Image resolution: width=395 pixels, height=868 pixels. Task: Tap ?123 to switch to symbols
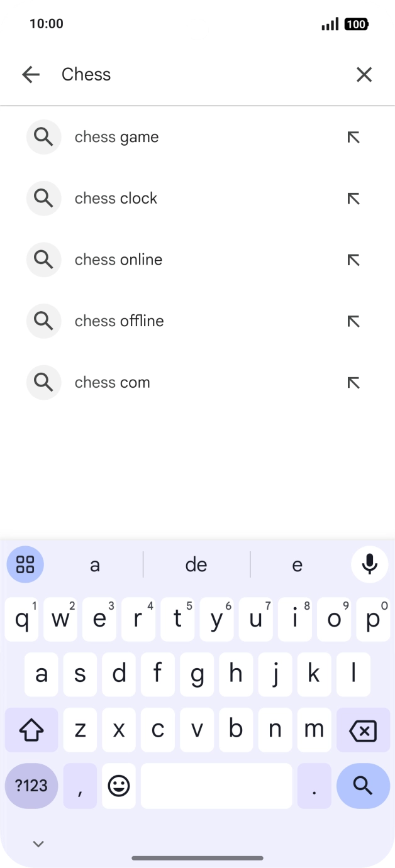click(x=31, y=786)
